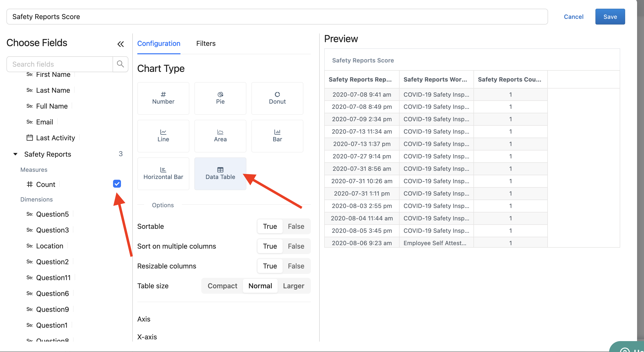Image resolution: width=644 pixels, height=352 pixels.
Task: Click the Save button
Action: click(610, 17)
